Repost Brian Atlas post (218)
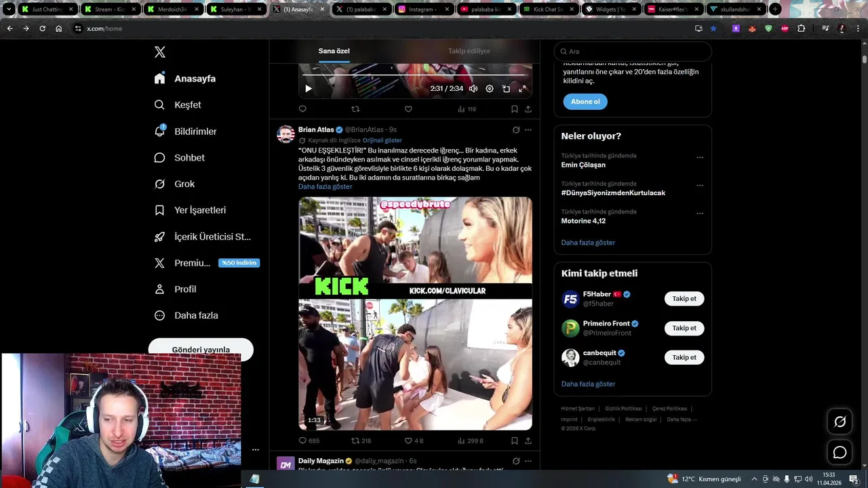This screenshot has width=868, height=488. (361, 441)
